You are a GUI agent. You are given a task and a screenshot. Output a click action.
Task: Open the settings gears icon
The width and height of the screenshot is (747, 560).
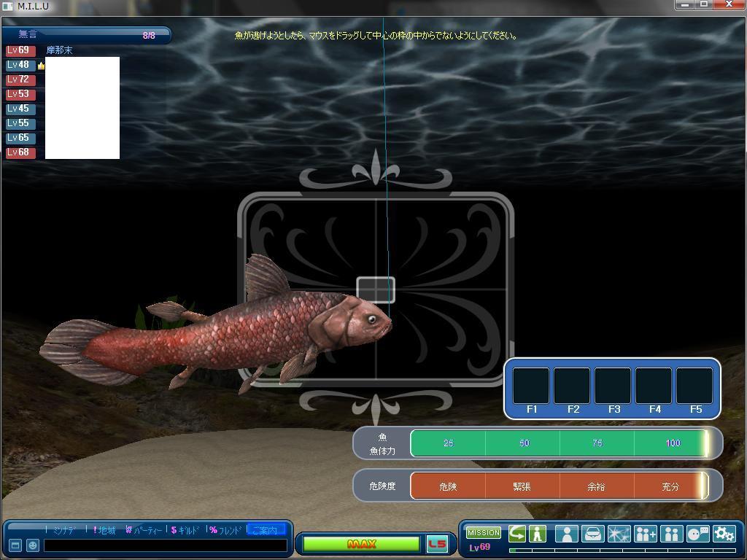coord(724,534)
